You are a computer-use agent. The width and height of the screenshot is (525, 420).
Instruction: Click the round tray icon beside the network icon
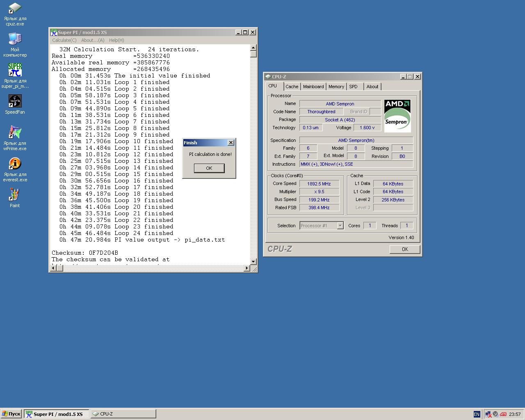(x=495, y=414)
